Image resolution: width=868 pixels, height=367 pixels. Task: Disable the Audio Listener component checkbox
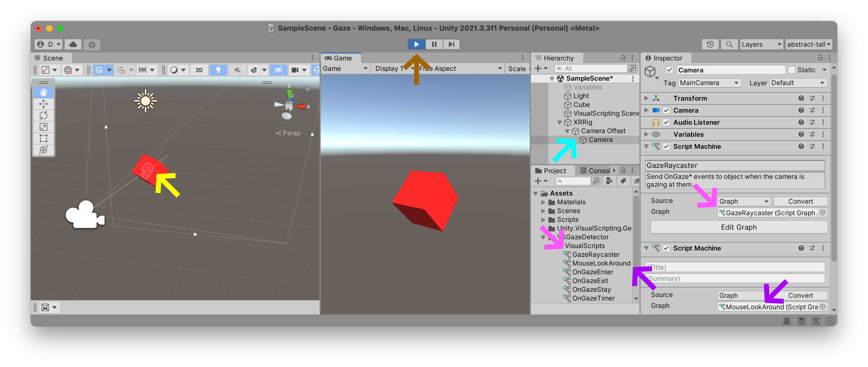point(667,122)
